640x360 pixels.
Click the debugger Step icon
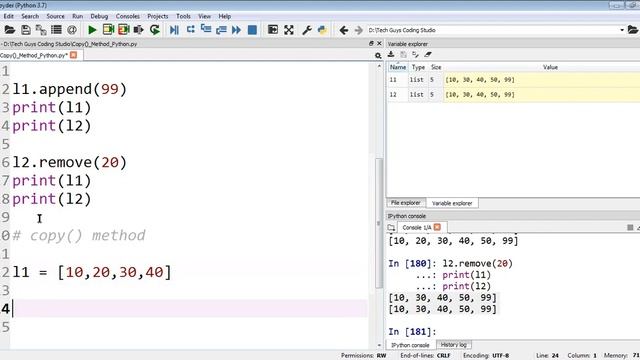pos(190,30)
